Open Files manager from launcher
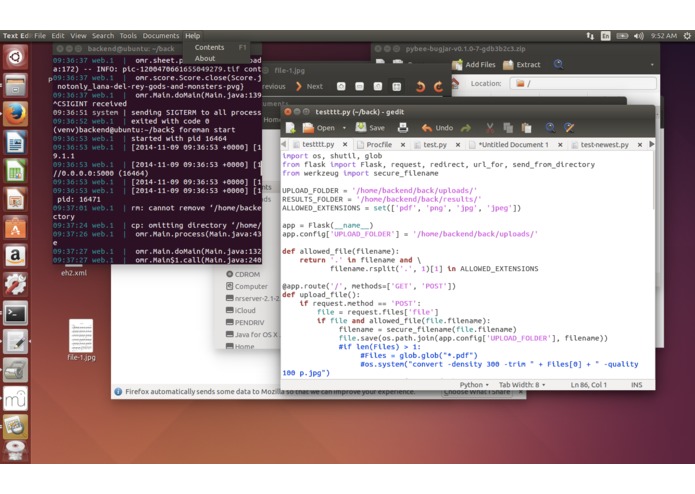Screen dimensions: 695x494 click(x=16, y=85)
